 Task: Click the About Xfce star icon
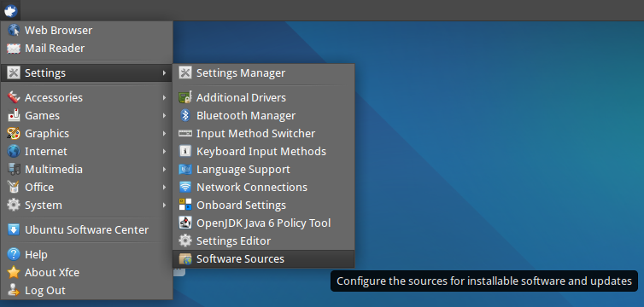pyautogui.click(x=14, y=273)
